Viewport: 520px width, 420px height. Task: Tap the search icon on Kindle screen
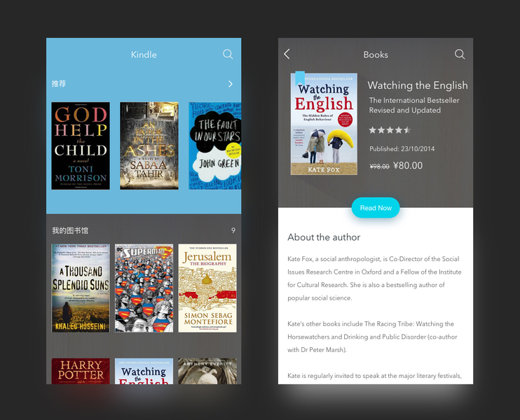point(228,55)
